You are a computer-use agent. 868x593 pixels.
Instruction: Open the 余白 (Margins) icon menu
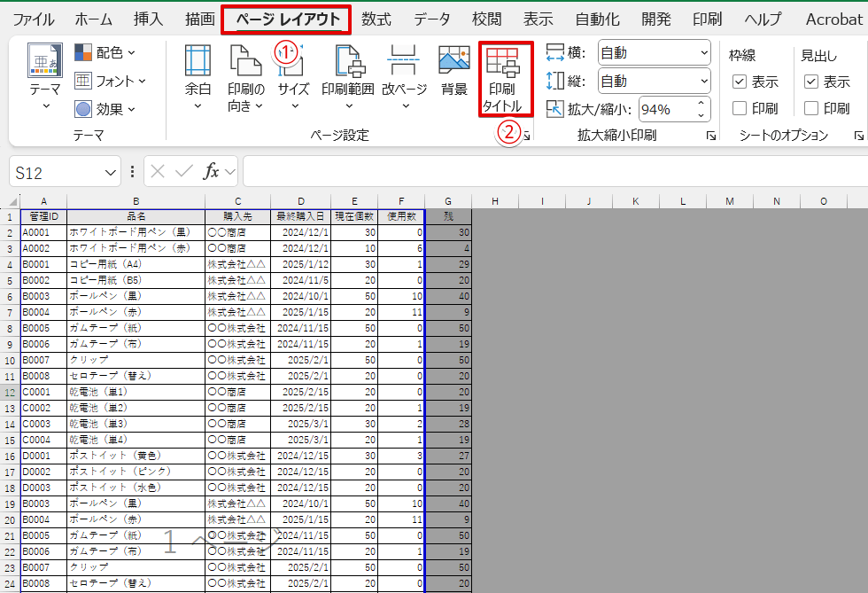[198, 62]
